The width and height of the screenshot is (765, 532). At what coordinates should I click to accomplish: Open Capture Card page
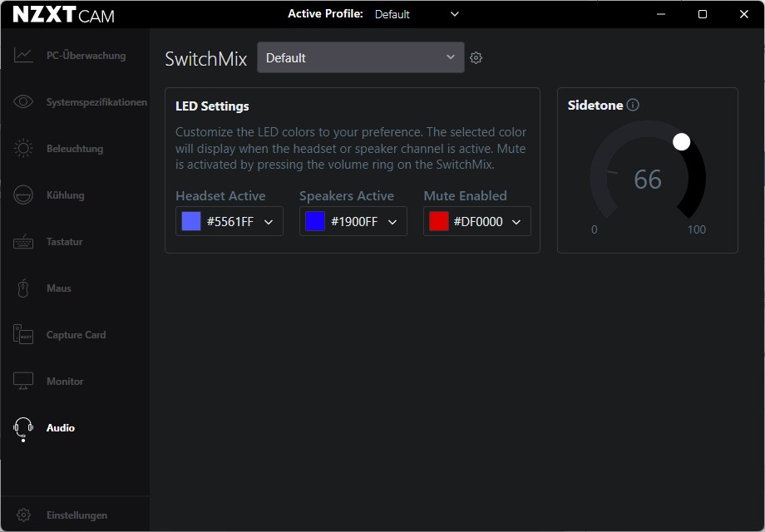tap(75, 334)
